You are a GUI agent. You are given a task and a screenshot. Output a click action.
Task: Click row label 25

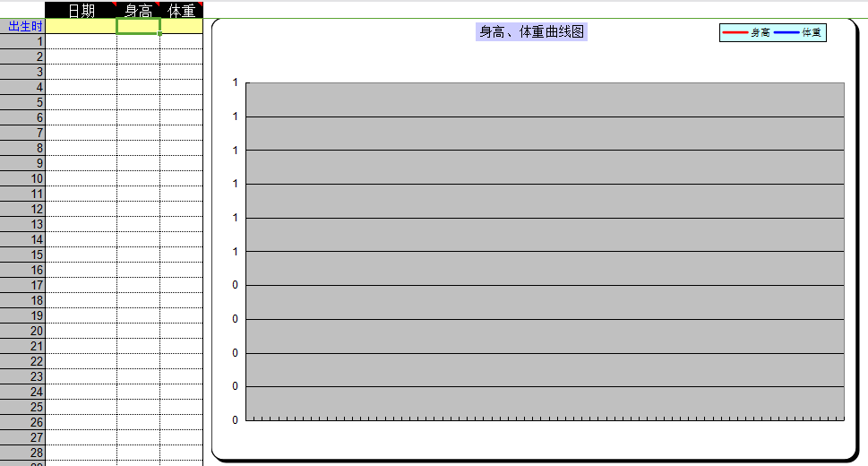click(x=22, y=407)
